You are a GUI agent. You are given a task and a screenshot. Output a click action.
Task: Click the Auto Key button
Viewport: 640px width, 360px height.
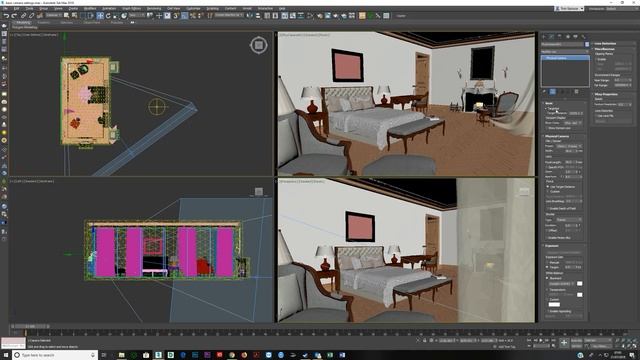pyautogui.click(x=576, y=340)
